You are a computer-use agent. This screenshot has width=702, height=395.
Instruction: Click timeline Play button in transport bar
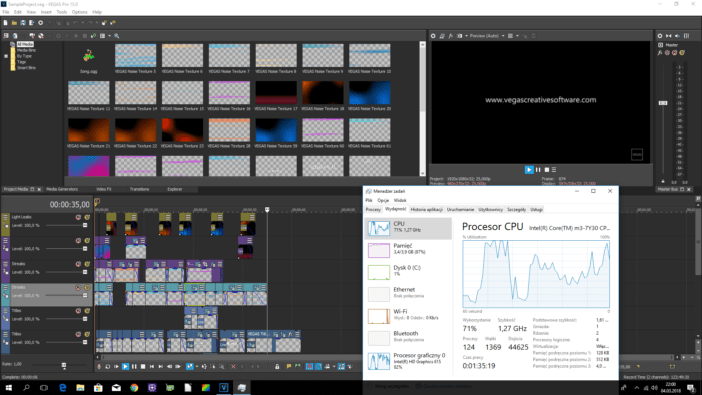pos(125,366)
